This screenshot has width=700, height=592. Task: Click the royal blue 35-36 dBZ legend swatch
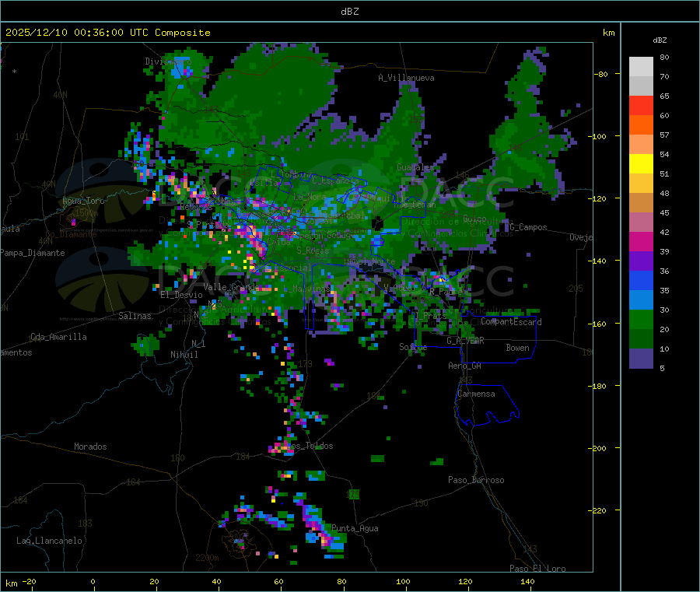coord(641,280)
